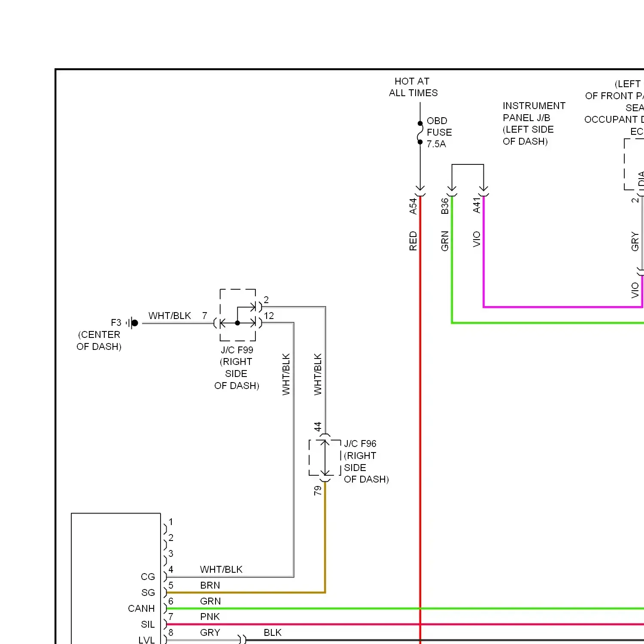
Task: Click the LVL terminal label
Action: (146, 640)
